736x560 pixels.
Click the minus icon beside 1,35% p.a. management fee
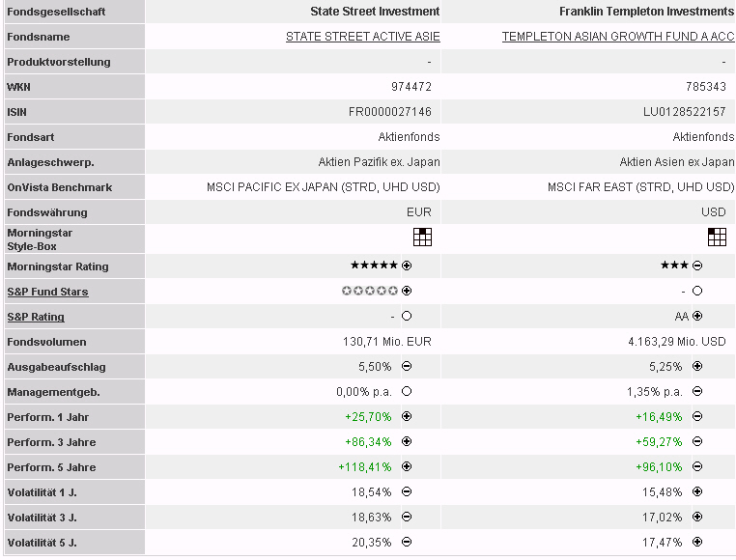[x=697, y=392]
